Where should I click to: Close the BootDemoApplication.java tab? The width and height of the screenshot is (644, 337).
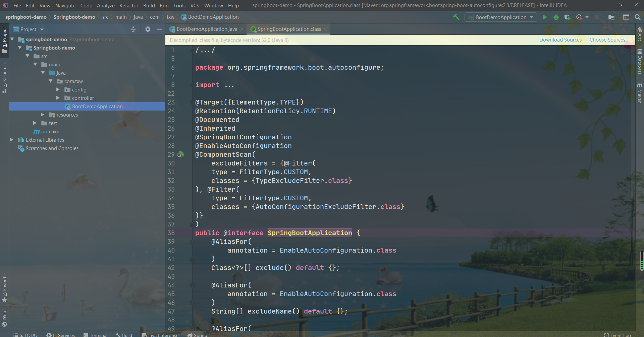pos(242,29)
